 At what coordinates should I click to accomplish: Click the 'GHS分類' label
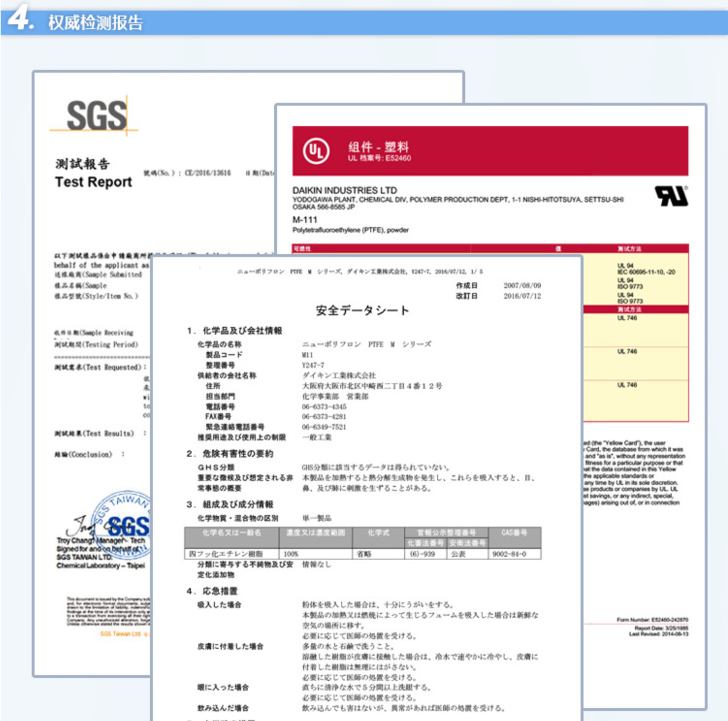(216, 468)
